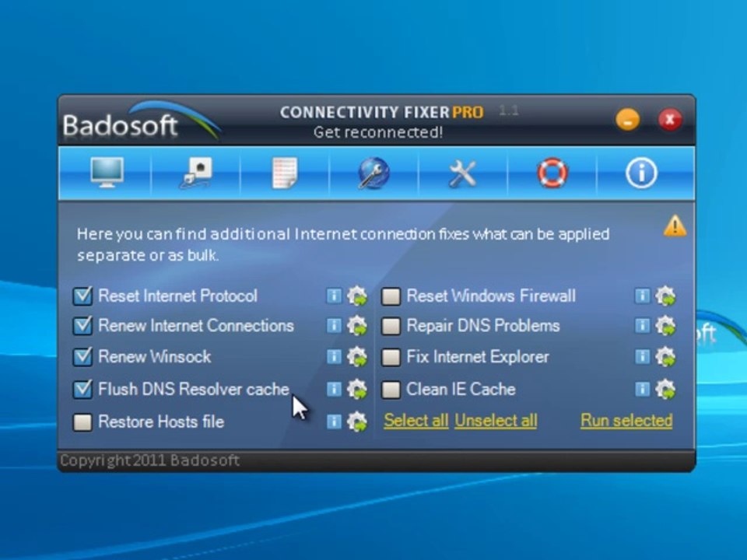Show info for Renew Winsock
747x560 pixels.
[334, 357]
